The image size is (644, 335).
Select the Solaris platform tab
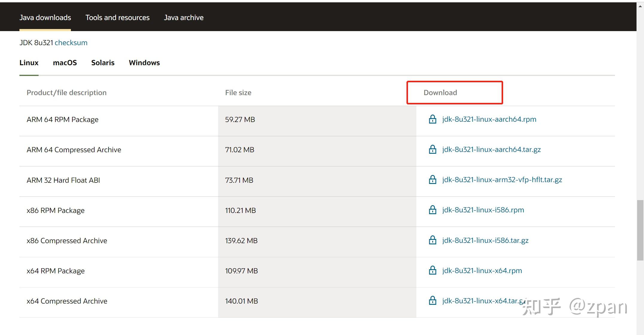[x=103, y=63]
